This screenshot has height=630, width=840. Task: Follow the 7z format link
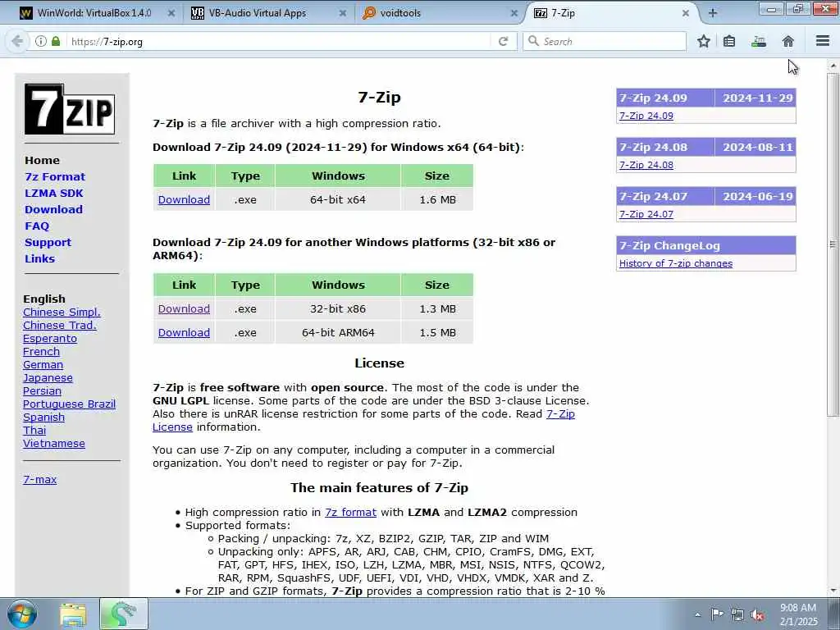(x=350, y=513)
